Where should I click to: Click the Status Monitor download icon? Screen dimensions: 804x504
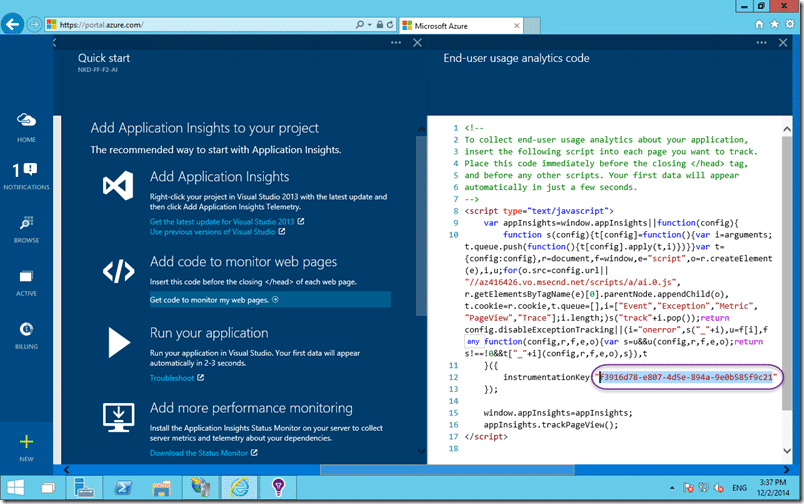coord(118,417)
